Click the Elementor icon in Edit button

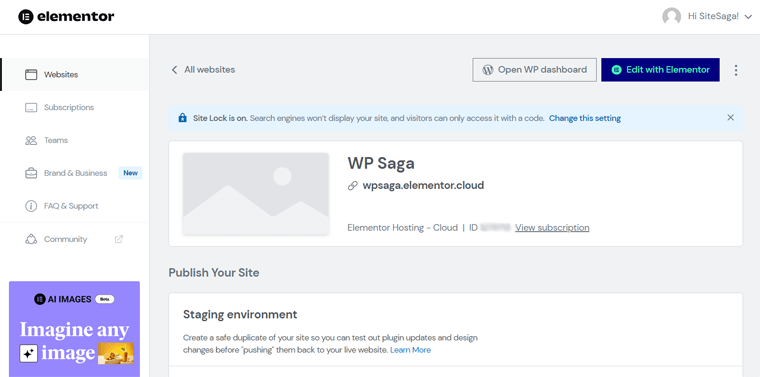(616, 70)
